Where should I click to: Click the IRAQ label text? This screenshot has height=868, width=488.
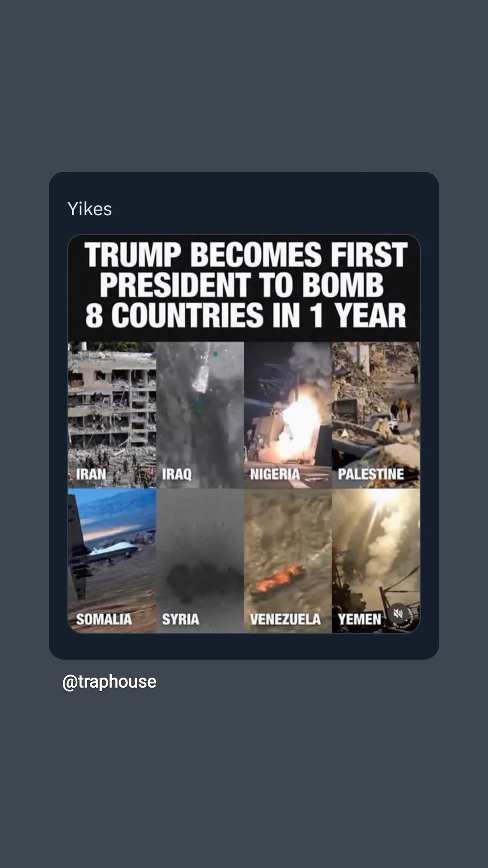tap(177, 474)
